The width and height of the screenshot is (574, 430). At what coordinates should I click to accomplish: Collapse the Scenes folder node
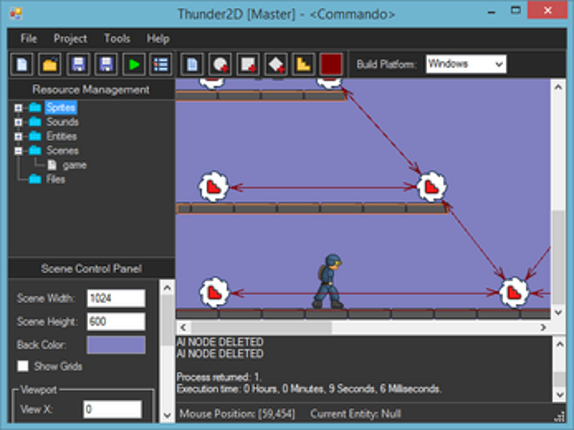click(18, 151)
